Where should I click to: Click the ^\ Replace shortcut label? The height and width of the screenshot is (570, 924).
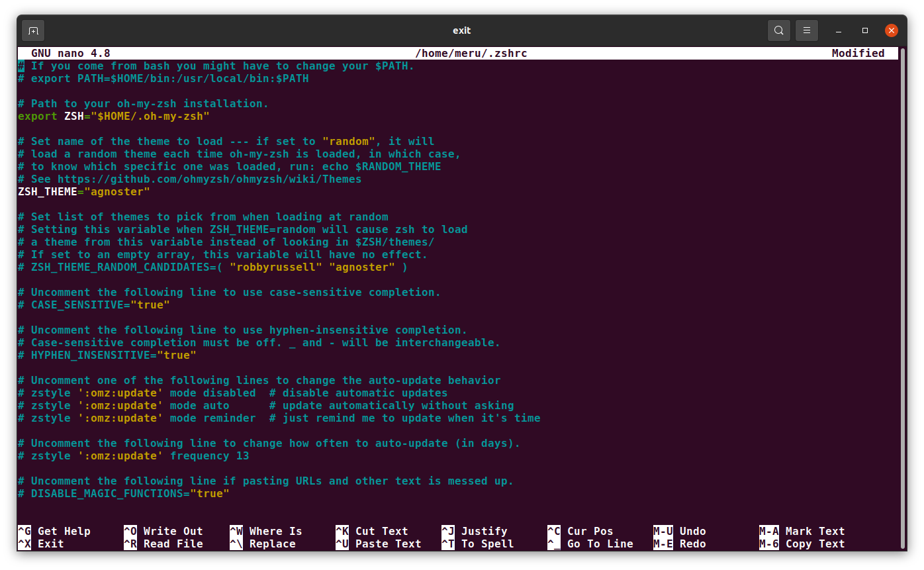[x=263, y=544]
